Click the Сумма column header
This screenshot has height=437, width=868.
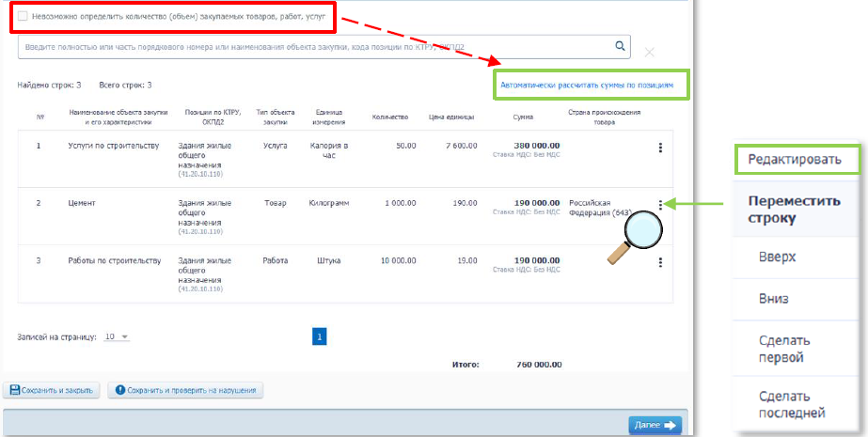pos(523,117)
